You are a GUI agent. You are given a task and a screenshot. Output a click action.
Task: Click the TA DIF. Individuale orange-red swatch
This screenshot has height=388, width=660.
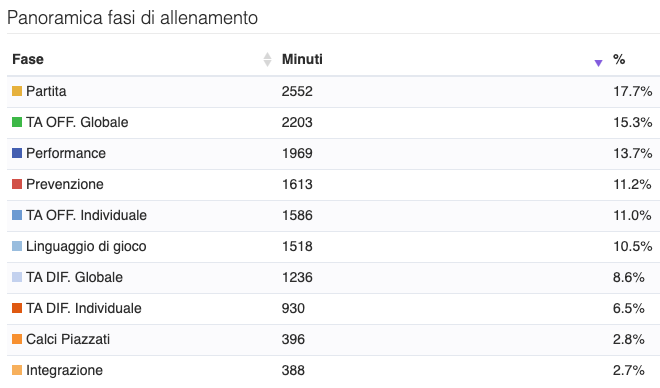pos(17,308)
